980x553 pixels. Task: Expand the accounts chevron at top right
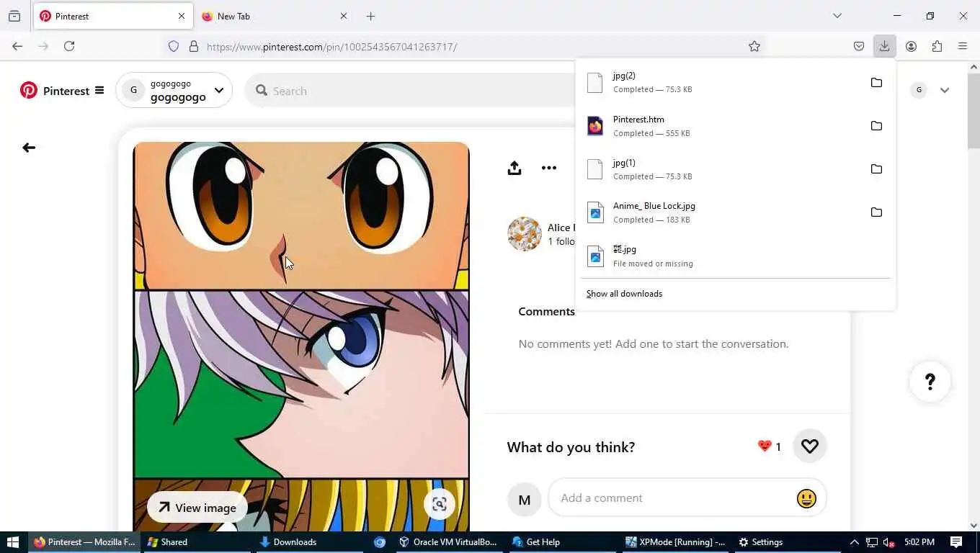pos(945,90)
